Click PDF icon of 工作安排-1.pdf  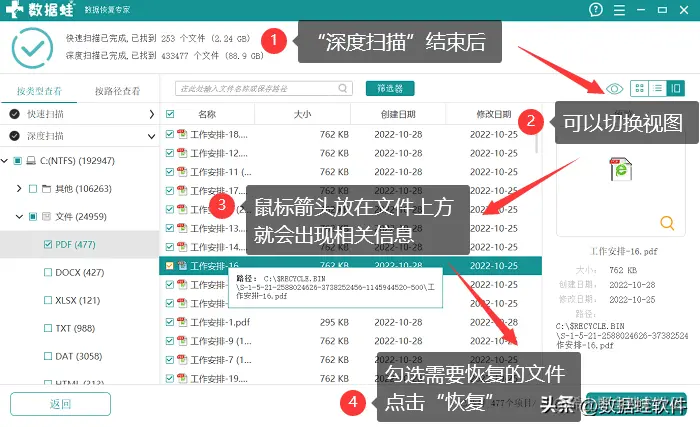pyautogui.click(x=182, y=322)
